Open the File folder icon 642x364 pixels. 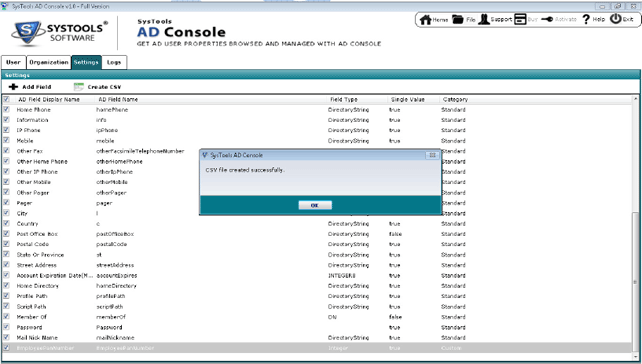[457, 19]
